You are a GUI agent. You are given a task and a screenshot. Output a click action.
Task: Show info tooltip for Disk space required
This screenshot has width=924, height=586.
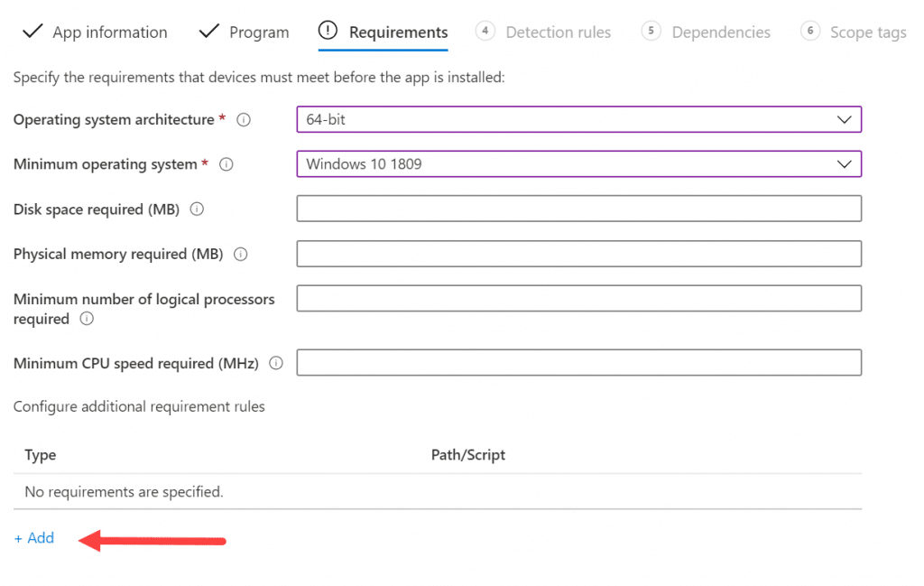[197, 209]
